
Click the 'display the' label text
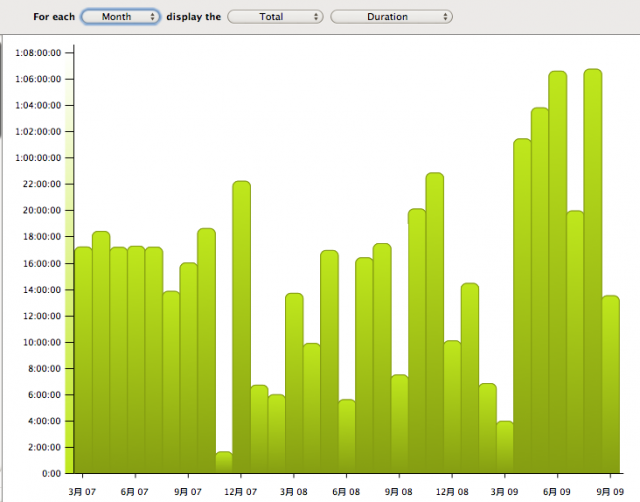click(x=193, y=17)
